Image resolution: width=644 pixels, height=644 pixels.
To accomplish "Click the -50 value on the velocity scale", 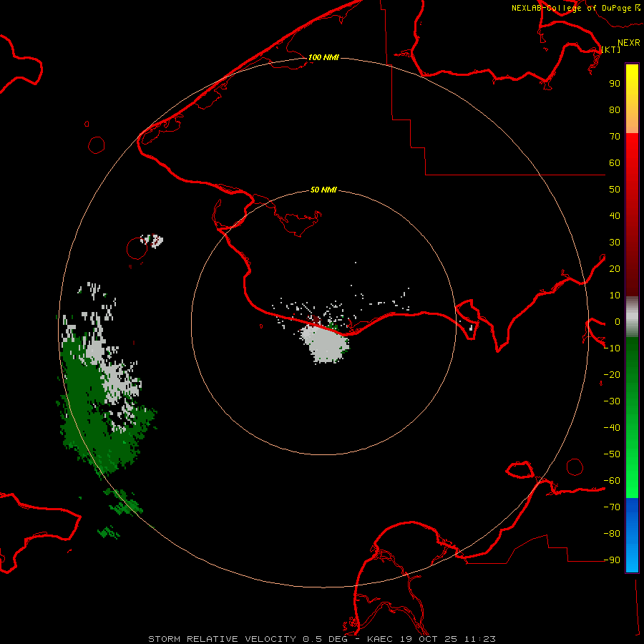I will [612, 454].
